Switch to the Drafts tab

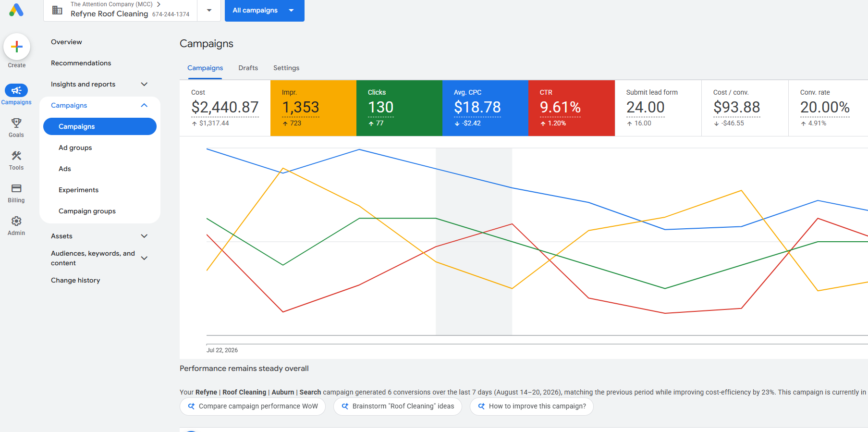248,68
